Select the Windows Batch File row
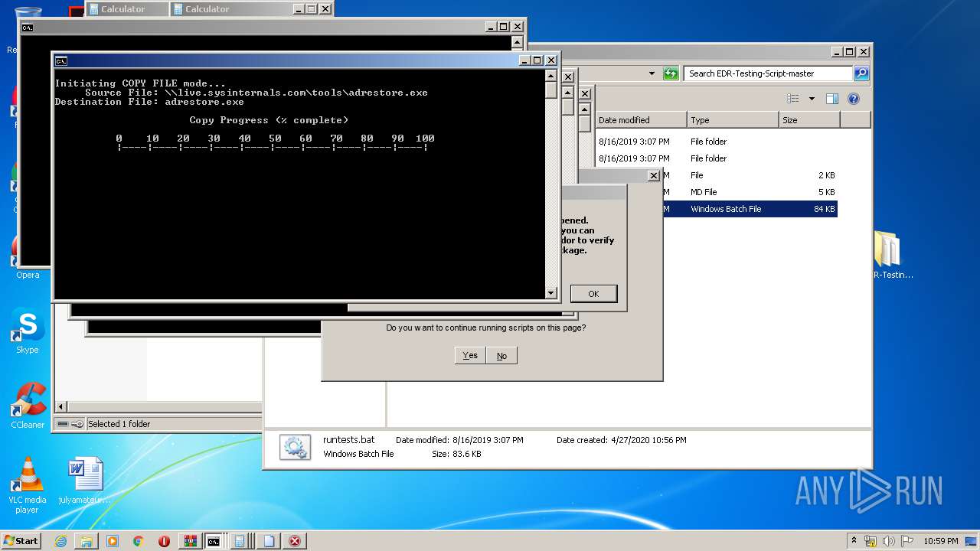The height and width of the screenshot is (551, 980). pos(750,209)
